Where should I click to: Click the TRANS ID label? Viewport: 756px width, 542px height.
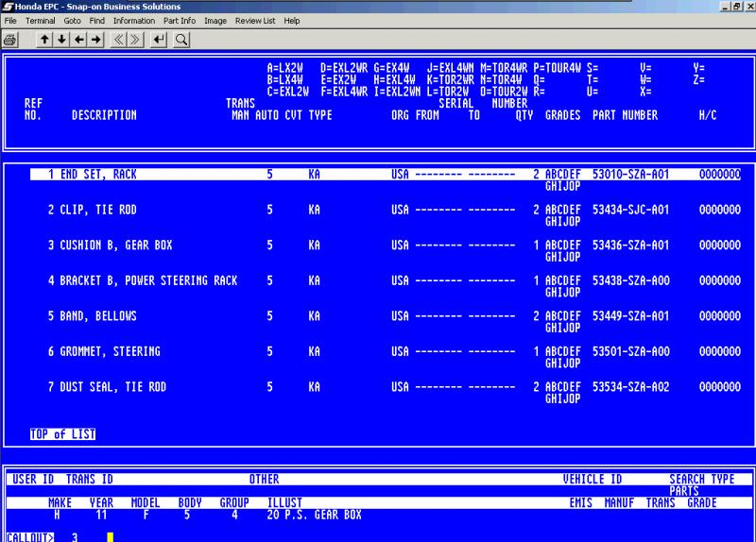pos(89,480)
